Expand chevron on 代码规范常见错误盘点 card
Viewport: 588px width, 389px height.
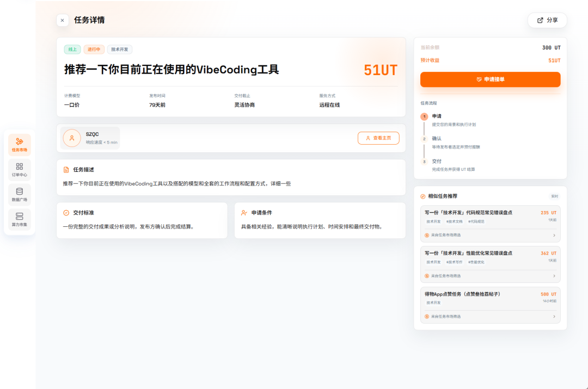pos(554,236)
